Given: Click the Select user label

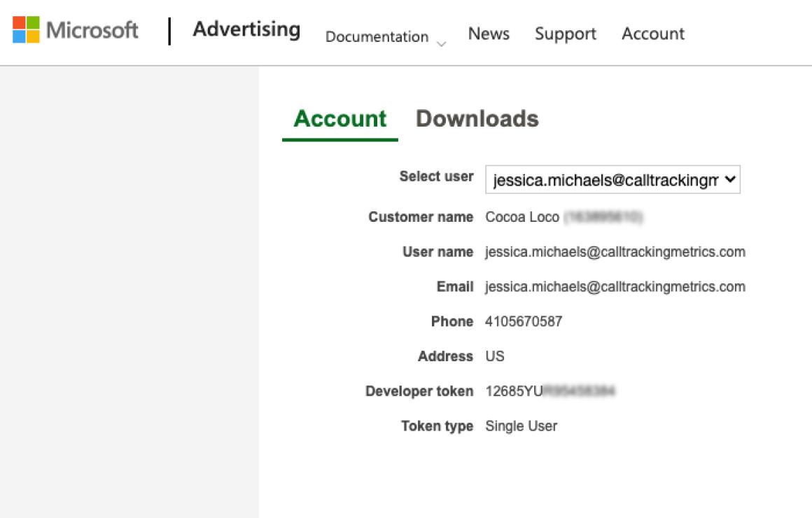Looking at the screenshot, I should [437, 176].
